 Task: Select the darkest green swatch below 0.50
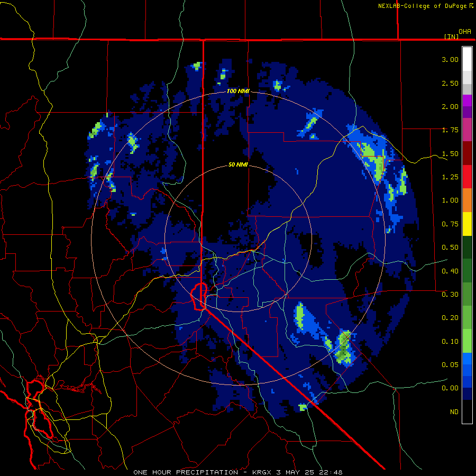[467, 248]
